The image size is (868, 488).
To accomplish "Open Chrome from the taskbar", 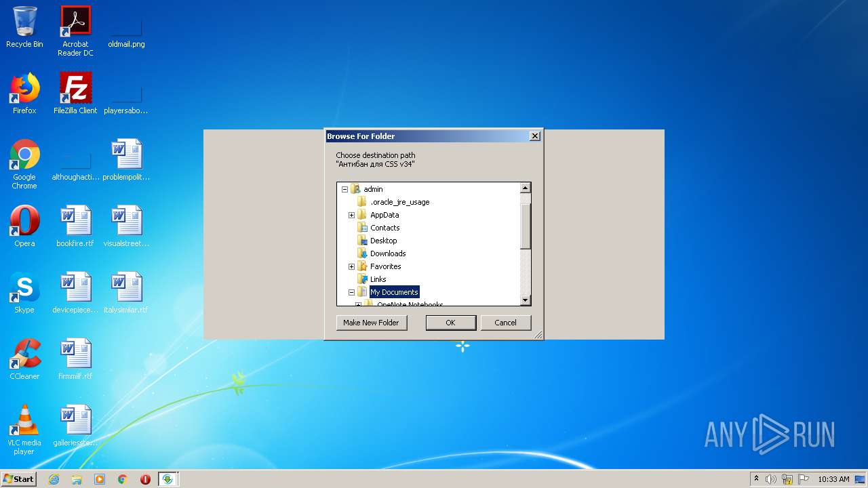I will coord(123,479).
